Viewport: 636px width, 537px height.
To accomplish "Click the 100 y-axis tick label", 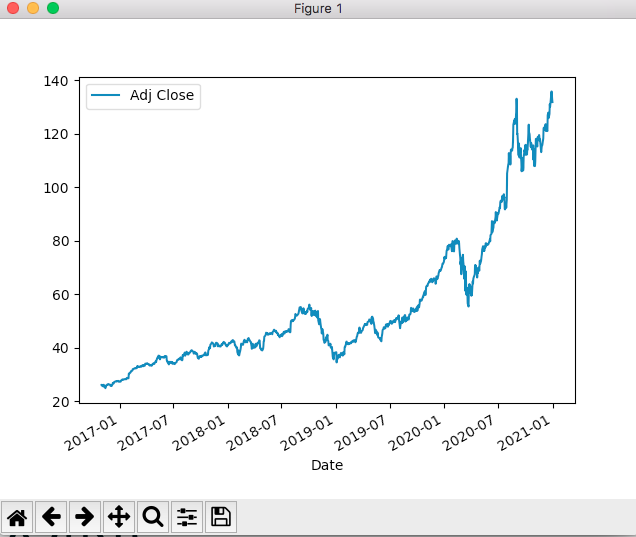I will (56, 188).
